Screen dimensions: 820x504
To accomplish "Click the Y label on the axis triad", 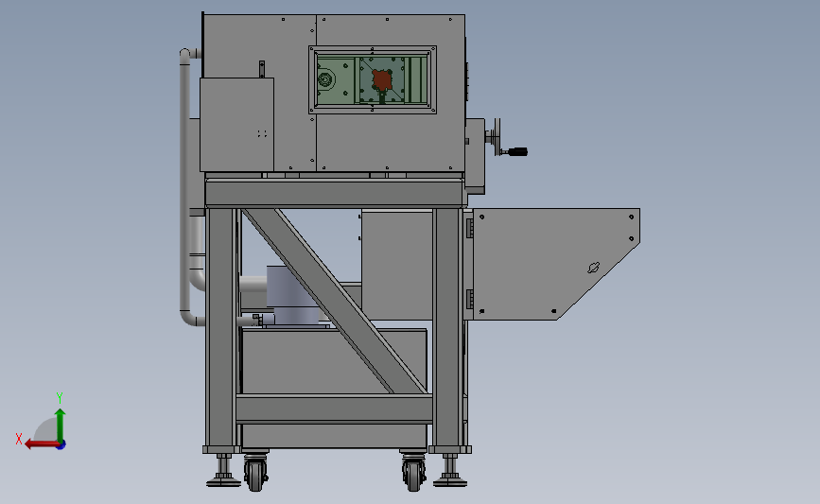I will click(x=59, y=398).
